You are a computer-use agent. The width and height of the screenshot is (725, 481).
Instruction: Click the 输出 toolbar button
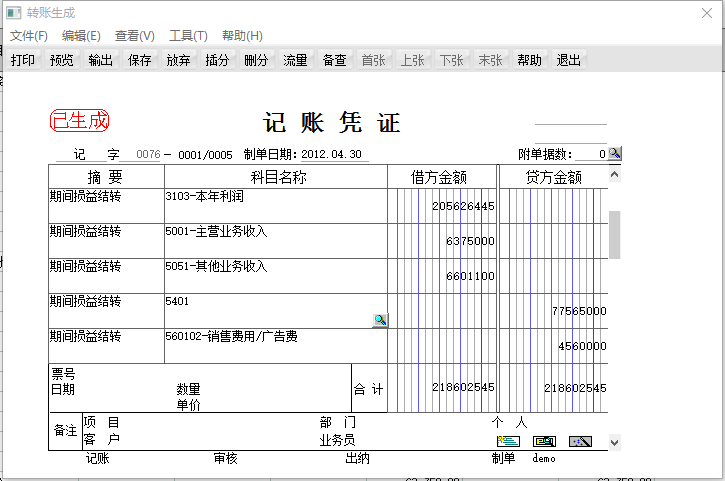101,60
